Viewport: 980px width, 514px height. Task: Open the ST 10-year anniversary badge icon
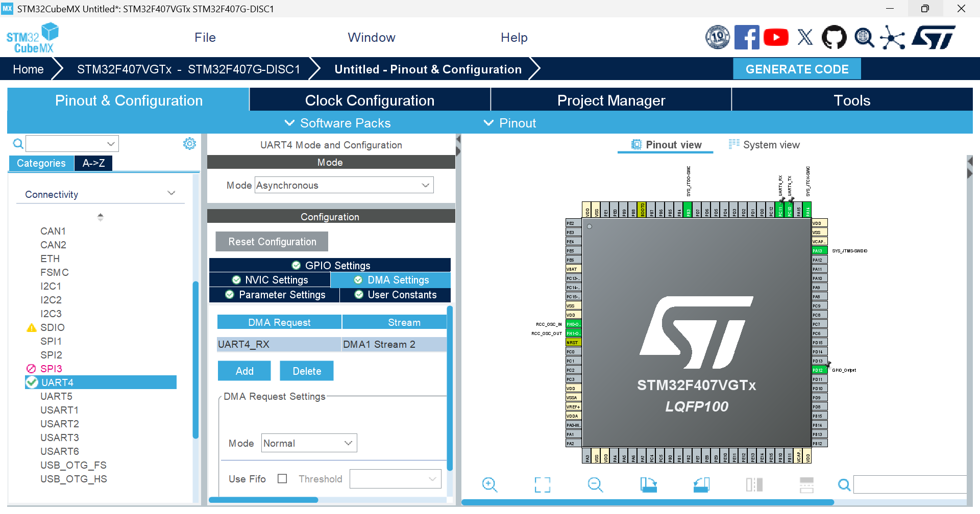point(718,37)
